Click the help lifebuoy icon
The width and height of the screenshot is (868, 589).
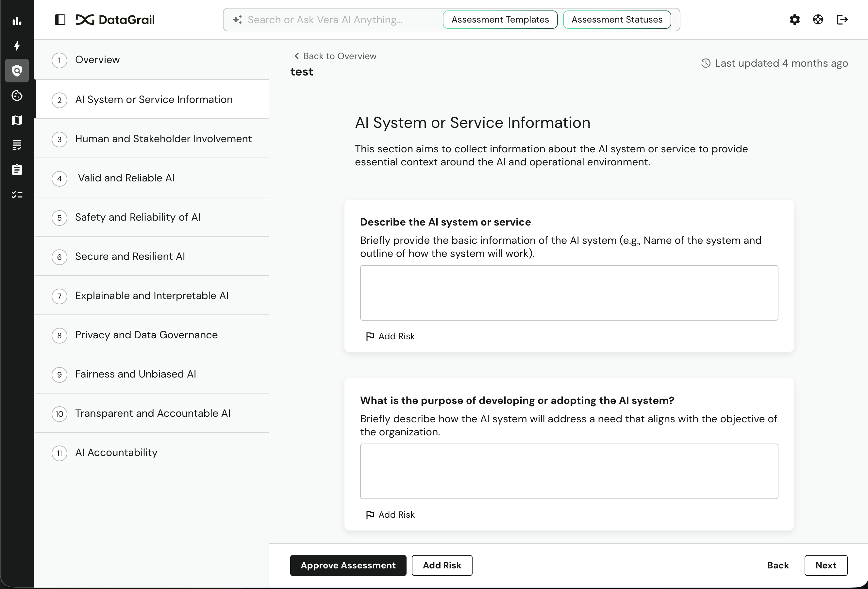pos(818,20)
